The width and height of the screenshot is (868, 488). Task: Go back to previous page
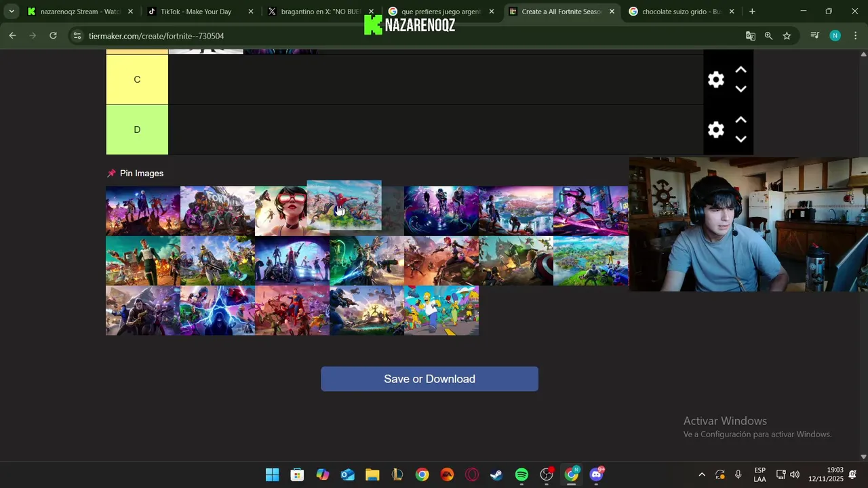point(12,36)
